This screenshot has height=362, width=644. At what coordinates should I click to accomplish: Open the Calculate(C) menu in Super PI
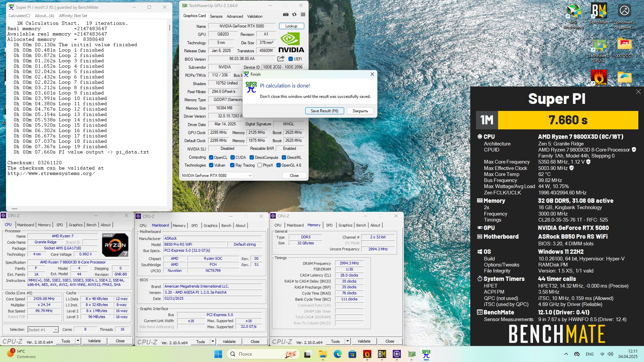click(x=19, y=16)
